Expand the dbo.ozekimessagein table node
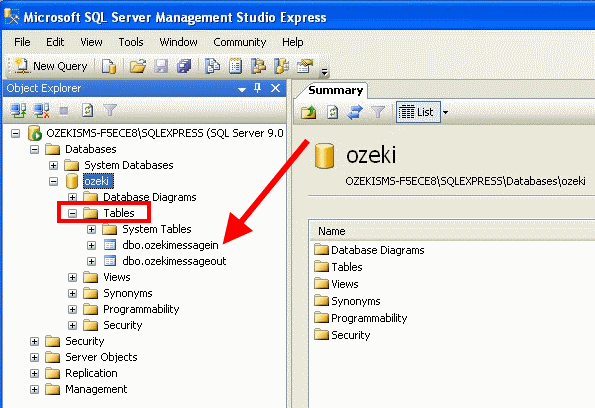 [91, 245]
